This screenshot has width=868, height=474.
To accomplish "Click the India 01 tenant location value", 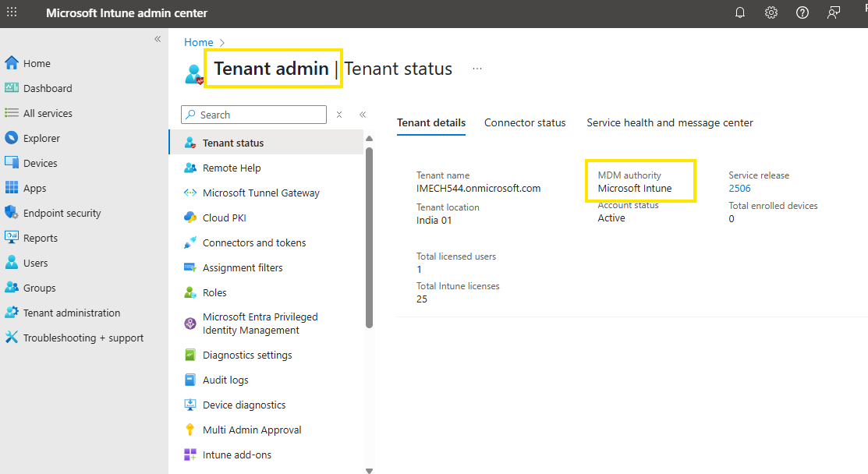I will [434, 220].
